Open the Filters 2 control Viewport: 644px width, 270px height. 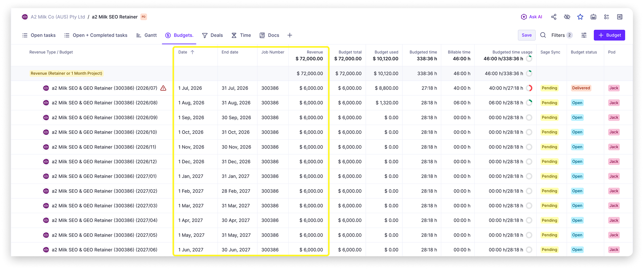562,35
